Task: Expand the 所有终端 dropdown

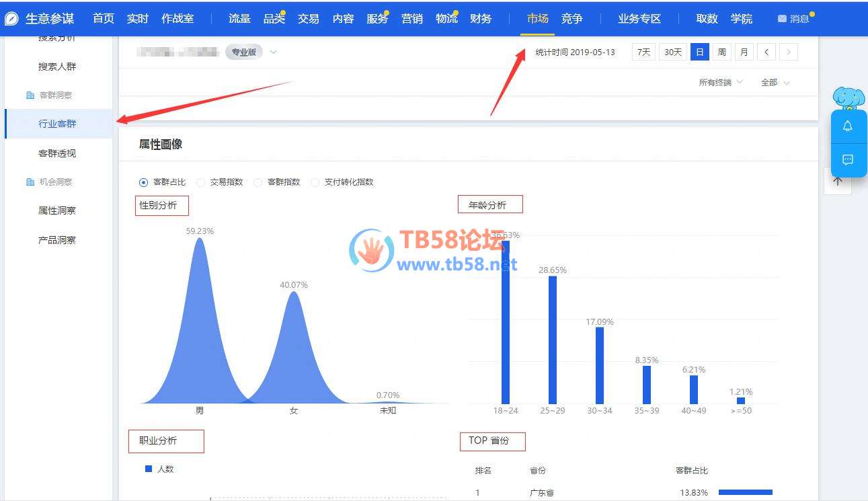Action: pos(721,83)
